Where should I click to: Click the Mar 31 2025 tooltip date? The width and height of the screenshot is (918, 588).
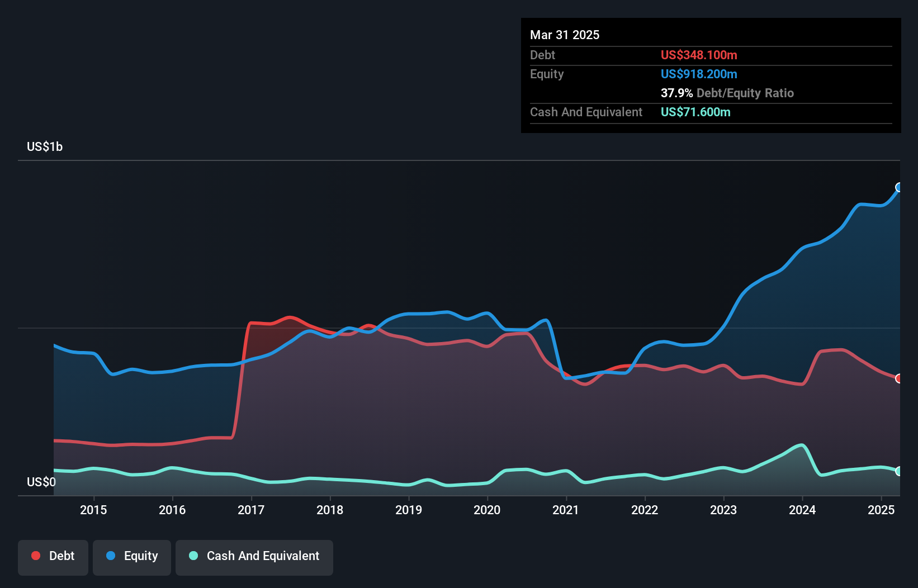(565, 35)
